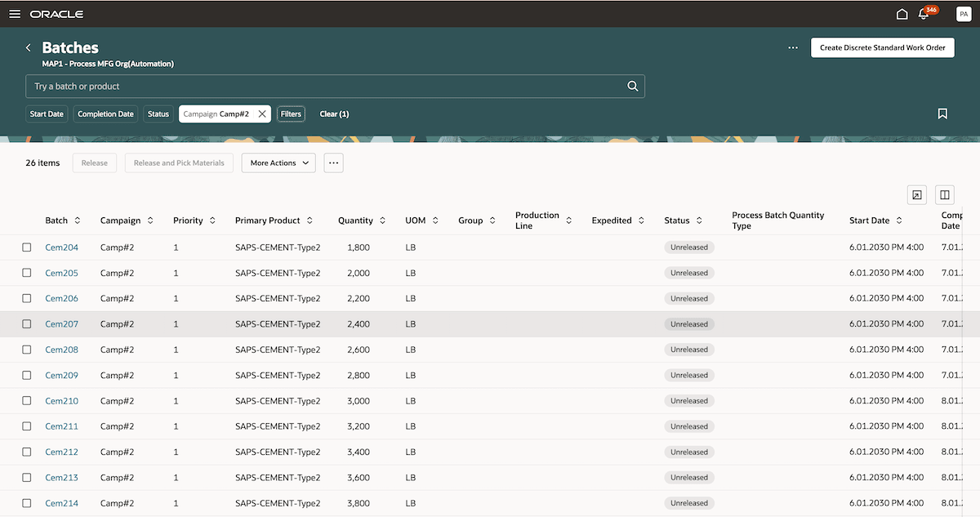Open the manage columns icon
The height and width of the screenshot is (517, 980).
[x=945, y=194]
